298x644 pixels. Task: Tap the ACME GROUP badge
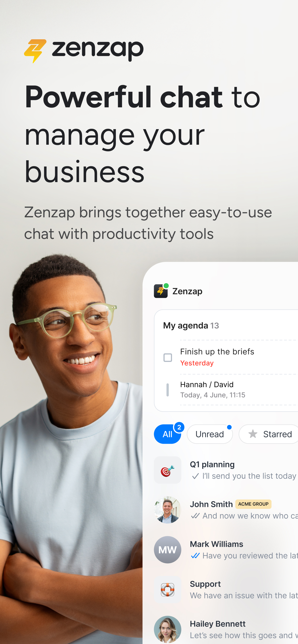click(253, 504)
